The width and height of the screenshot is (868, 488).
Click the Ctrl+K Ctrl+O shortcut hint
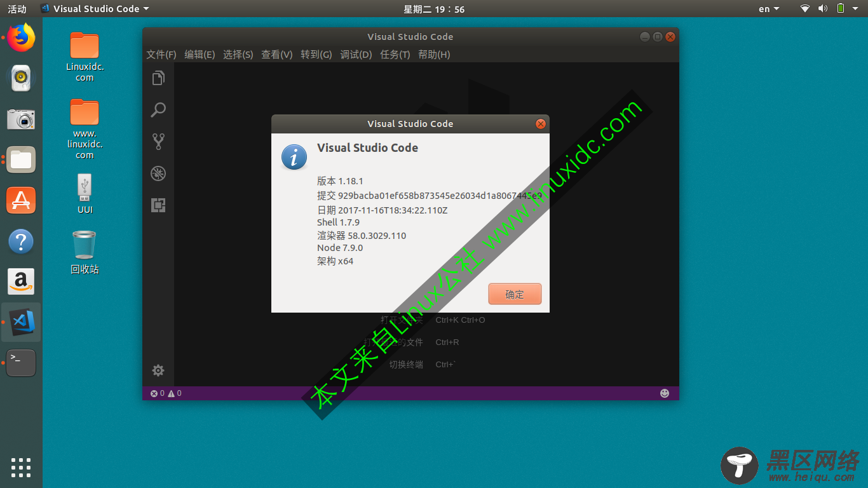(460, 320)
